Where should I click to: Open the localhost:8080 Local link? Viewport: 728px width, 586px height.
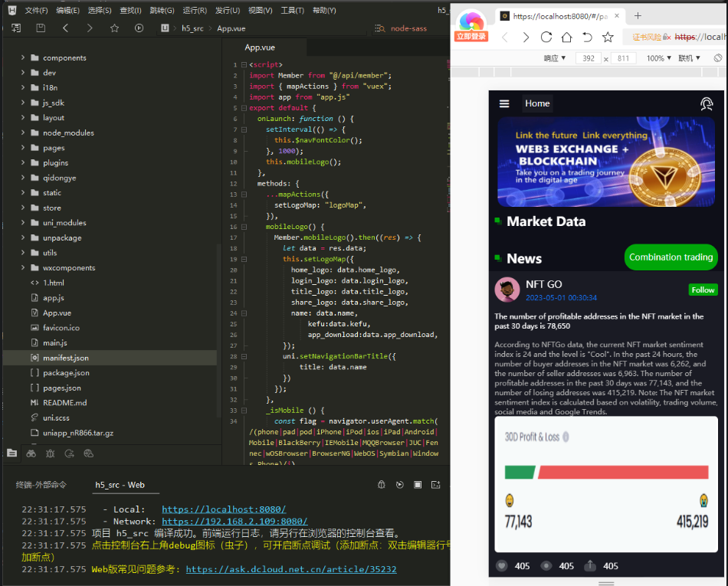pyautogui.click(x=224, y=509)
